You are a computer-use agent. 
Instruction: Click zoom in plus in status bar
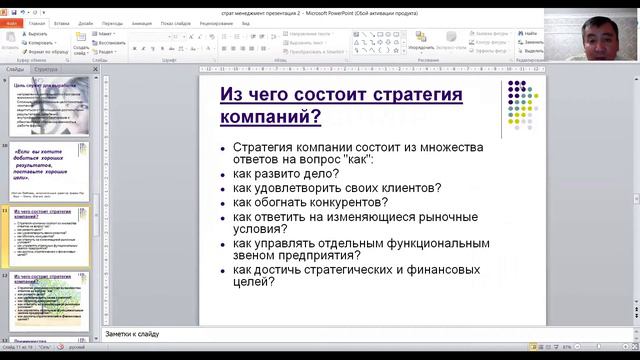point(625,347)
